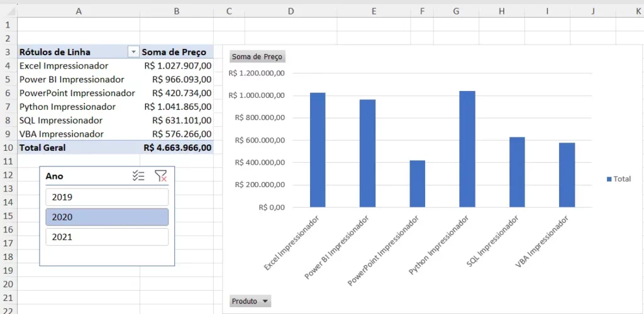Screen dimensions: 644x314
Task: Select cell 'SQL Impressionador' in table
Action: 79,121
